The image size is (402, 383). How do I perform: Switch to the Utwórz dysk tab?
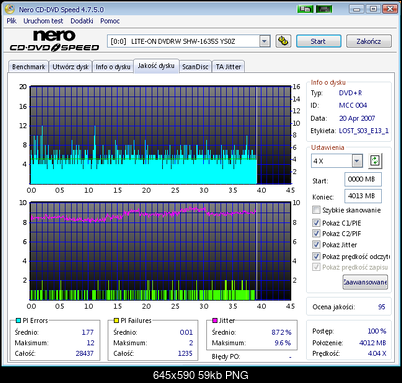point(70,67)
